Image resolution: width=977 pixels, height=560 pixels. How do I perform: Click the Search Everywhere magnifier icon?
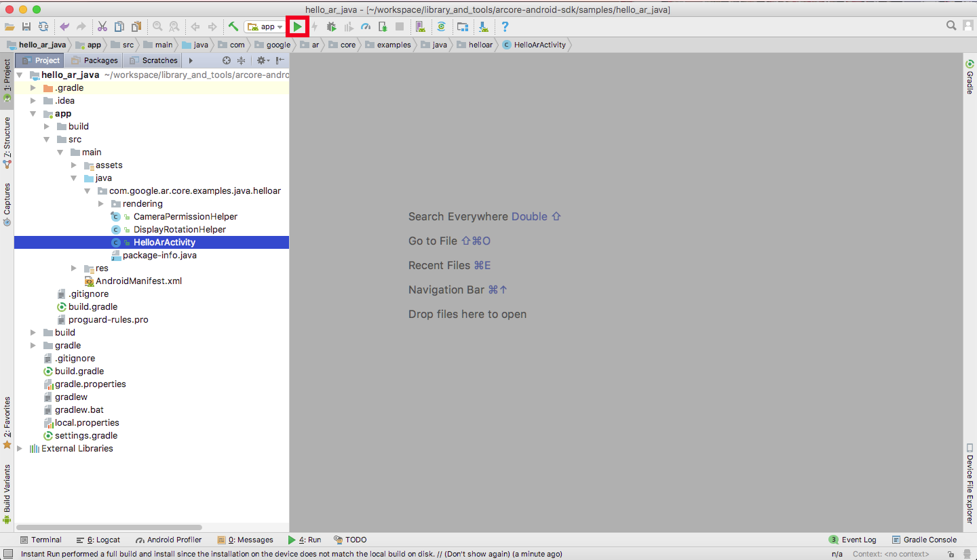point(951,26)
